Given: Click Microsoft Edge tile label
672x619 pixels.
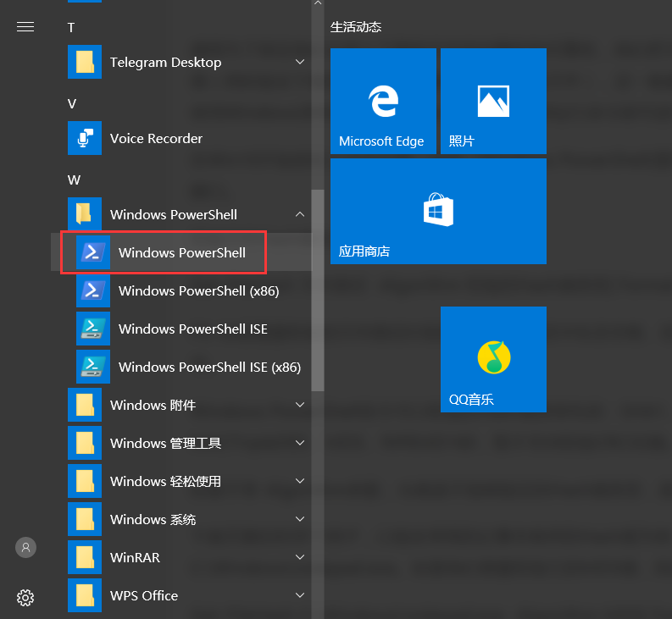Looking at the screenshot, I should click(x=381, y=141).
